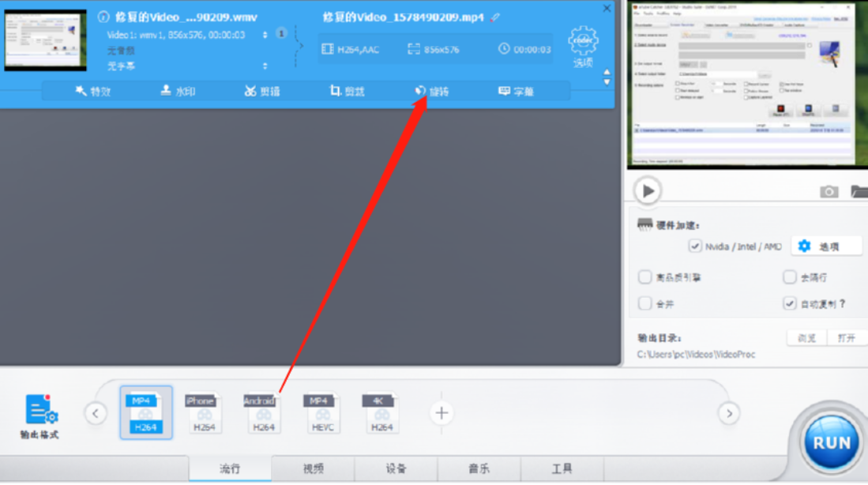The image size is (868, 485).
Task: Click the track number 1 badge
Action: 281,34
